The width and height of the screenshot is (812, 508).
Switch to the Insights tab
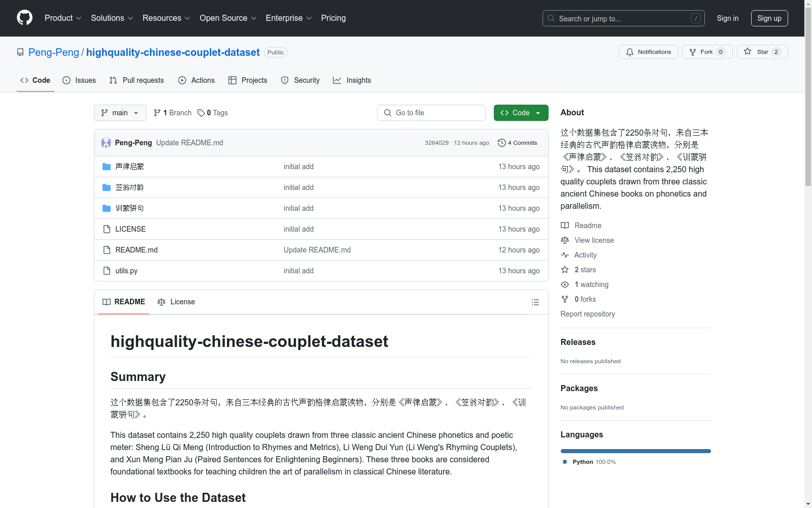[x=352, y=80]
